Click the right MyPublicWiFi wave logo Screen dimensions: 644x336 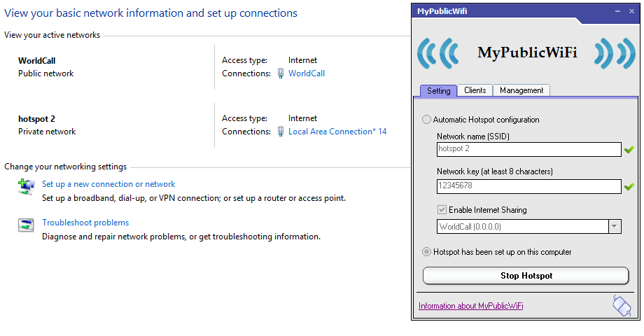click(615, 53)
